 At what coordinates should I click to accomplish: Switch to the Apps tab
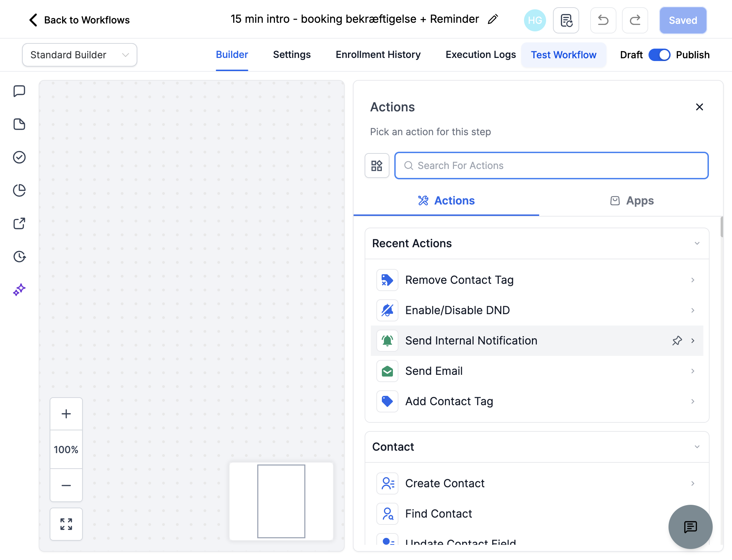click(631, 201)
